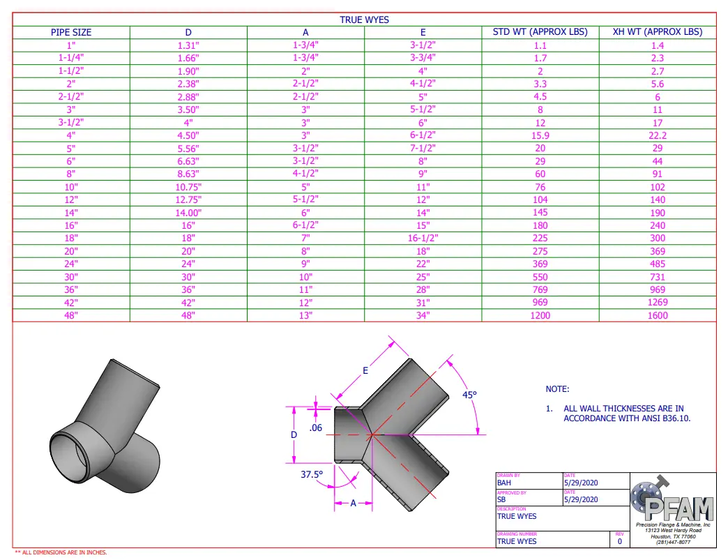
Task: Select the REV value 0 in title block
Action: (619, 541)
